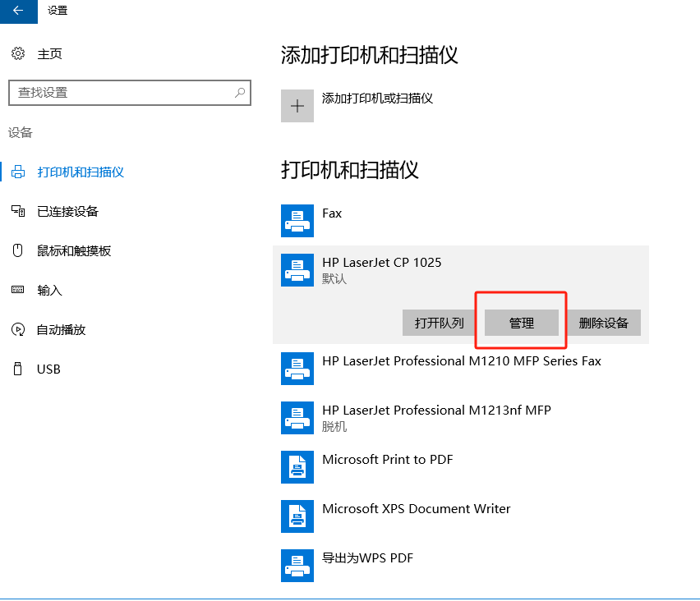Click the 删除设备 button
The image size is (700, 601).
(x=604, y=323)
